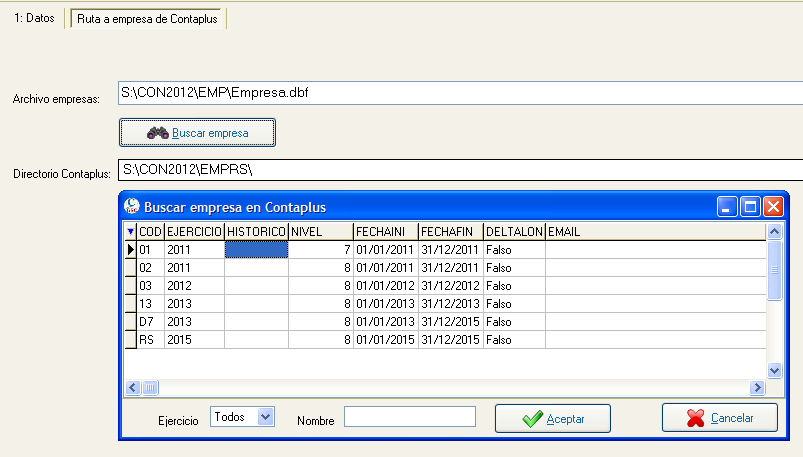The image size is (803, 457).
Task: Sort by the EJERCICIO column header
Action: [x=194, y=232]
